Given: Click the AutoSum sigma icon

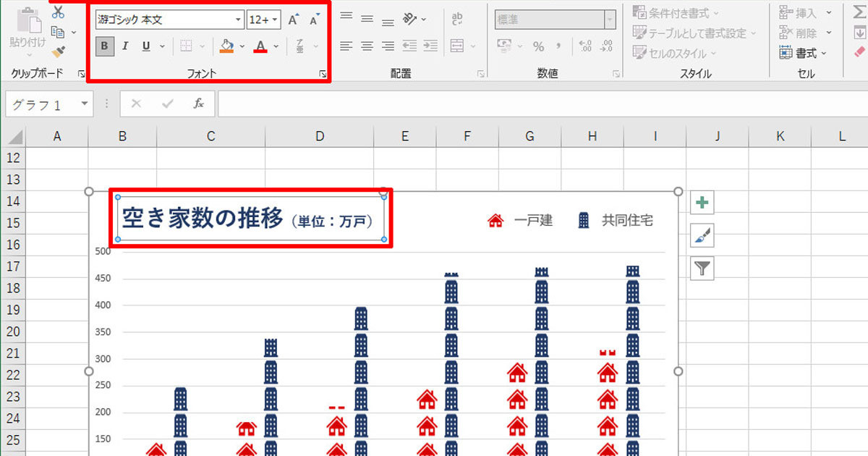Looking at the screenshot, I should coord(859,12).
